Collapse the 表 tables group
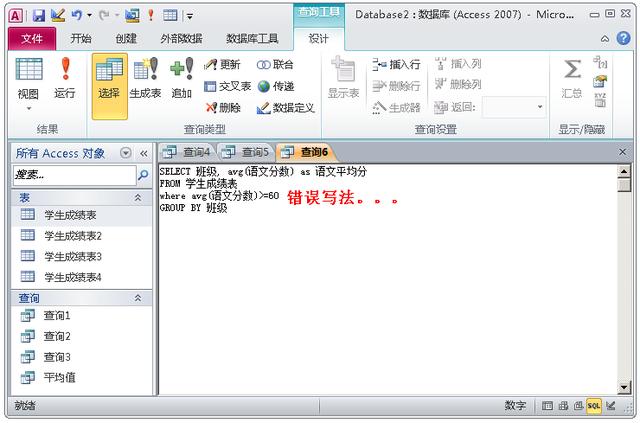Screen dimensions: 640x423 pyautogui.click(x=138, y=198)
